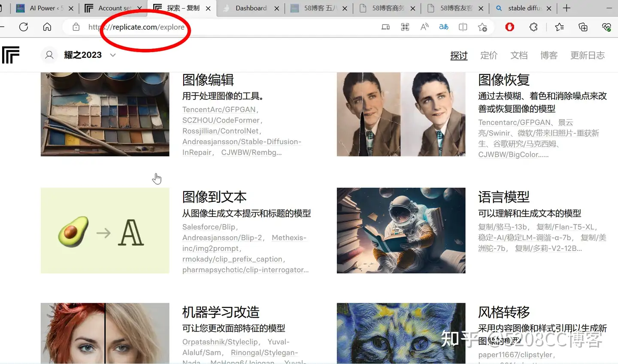This screenshot has width=618, height=364.
Task: Open the Andreasjansson/Blip-2 model link
Action: (222, 238)
